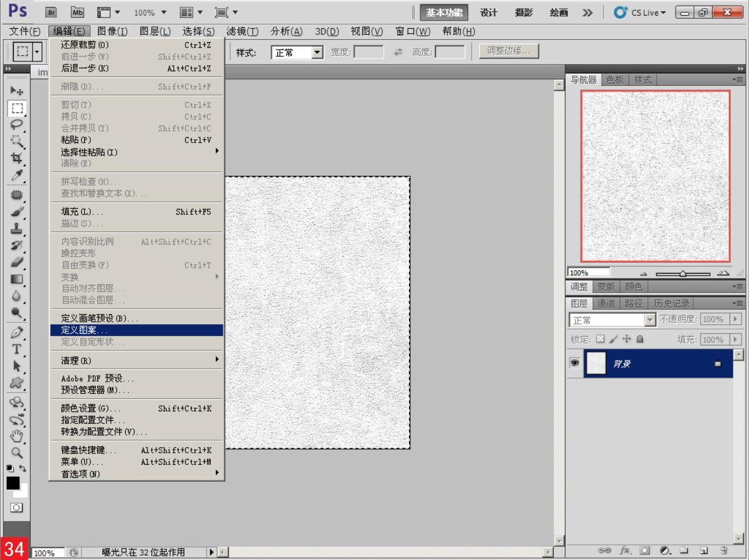Select the 3D Object Rotate tool

pyautogui.click(x=17, y=403)
